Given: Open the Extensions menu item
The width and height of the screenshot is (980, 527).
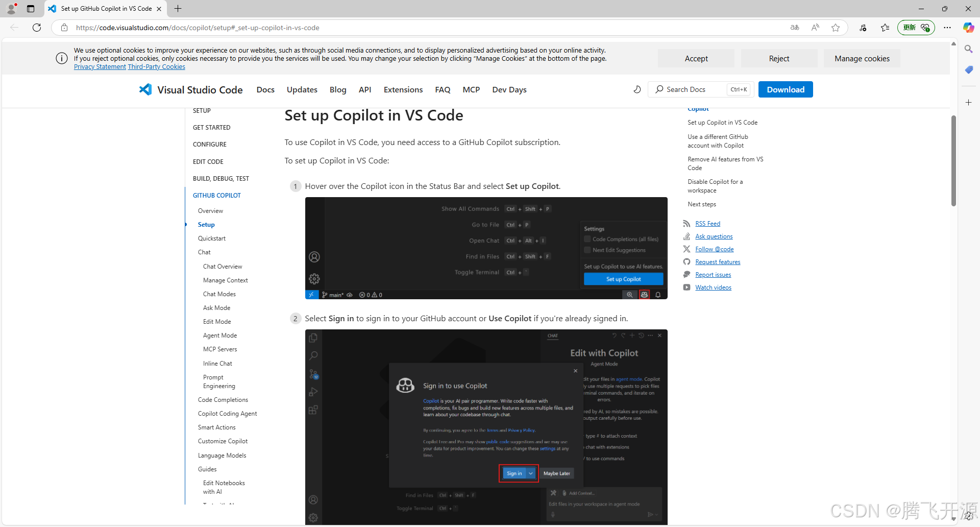Looking at the screenshot, I should [x=403, y=89].
